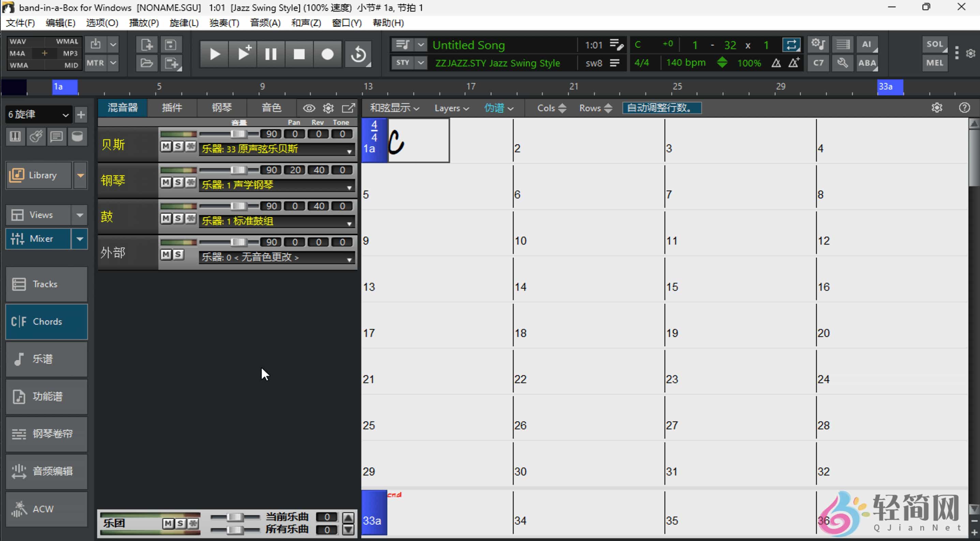Open the STY style dropdown arrow

(421, 63)
